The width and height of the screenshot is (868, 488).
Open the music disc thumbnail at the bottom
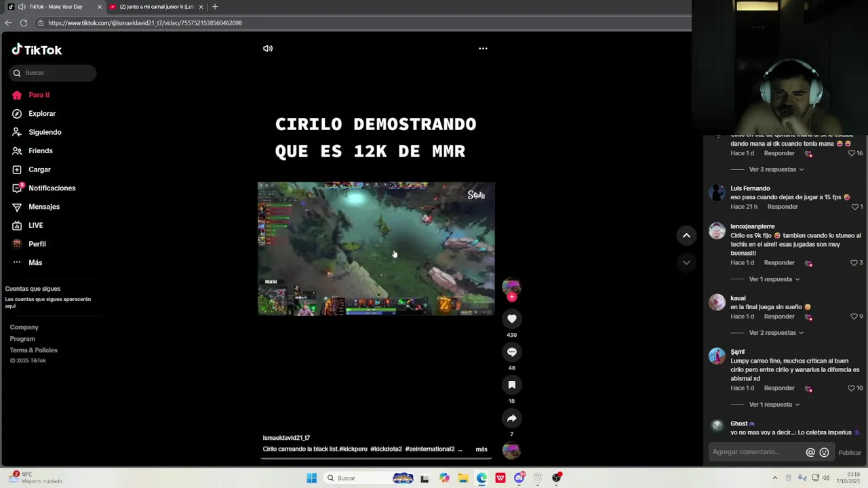click(511, 451)
